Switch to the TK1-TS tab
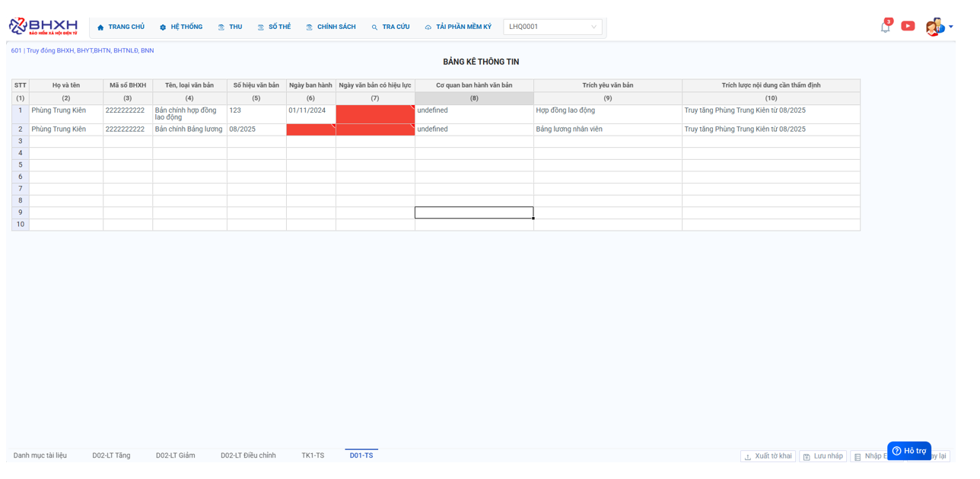Viewport: 980px width, 479px height. [x=313, y=455]
